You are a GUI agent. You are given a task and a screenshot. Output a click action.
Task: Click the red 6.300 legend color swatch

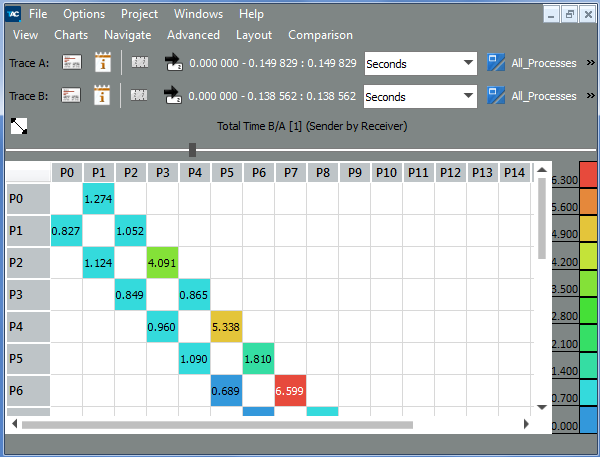click(588, 175)
